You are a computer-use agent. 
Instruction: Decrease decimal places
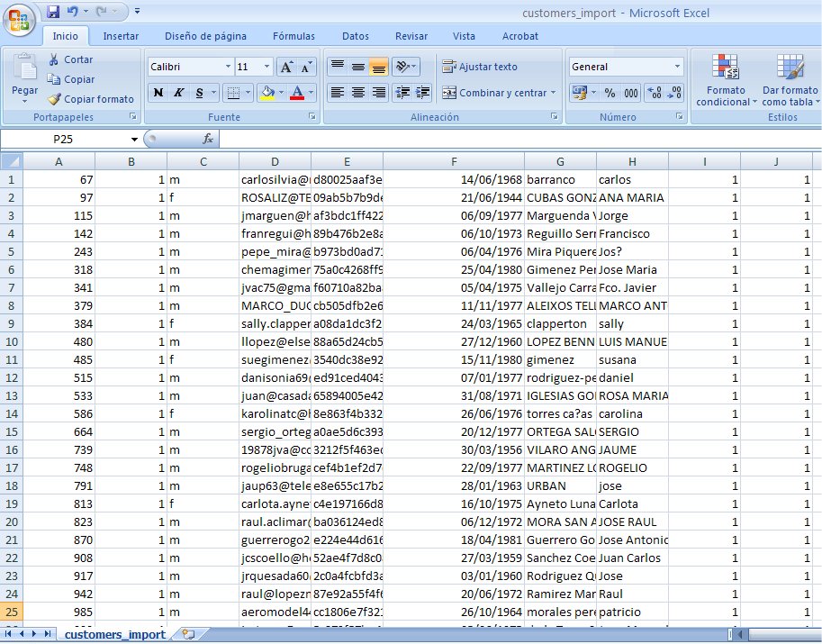click(674, 93)
